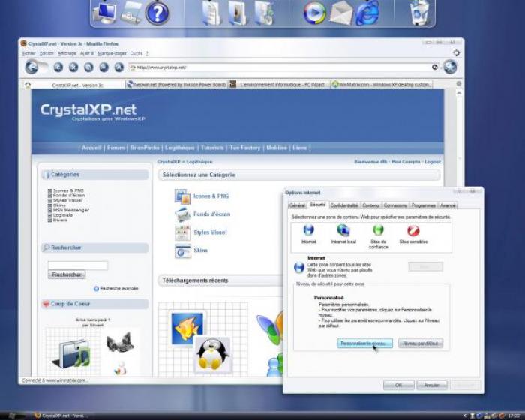This screenshot has width=525, height=420.
Task: Open the Logithèque navigation link
Action: pos(180,148)
